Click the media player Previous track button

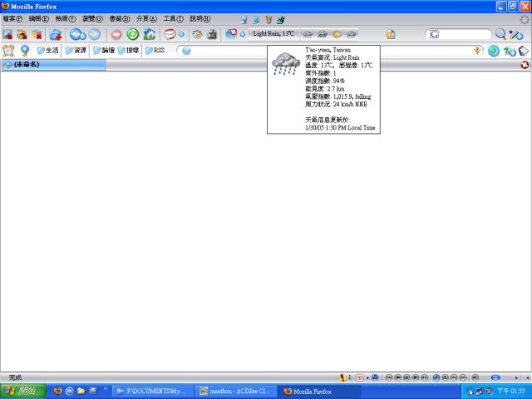389,377
